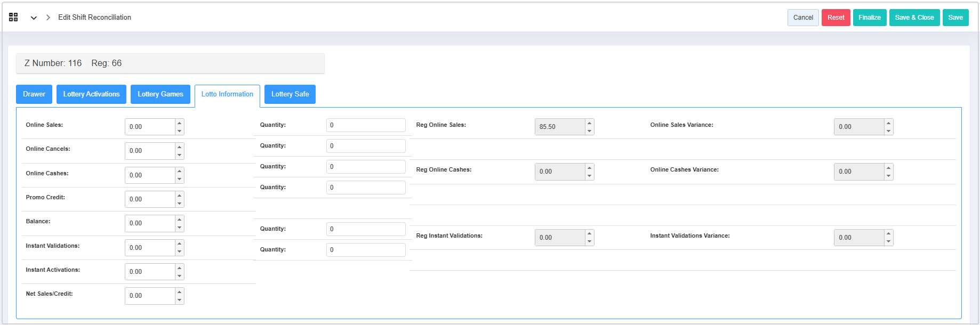Focus the Online Sales Quantity field

click(366, 125)
